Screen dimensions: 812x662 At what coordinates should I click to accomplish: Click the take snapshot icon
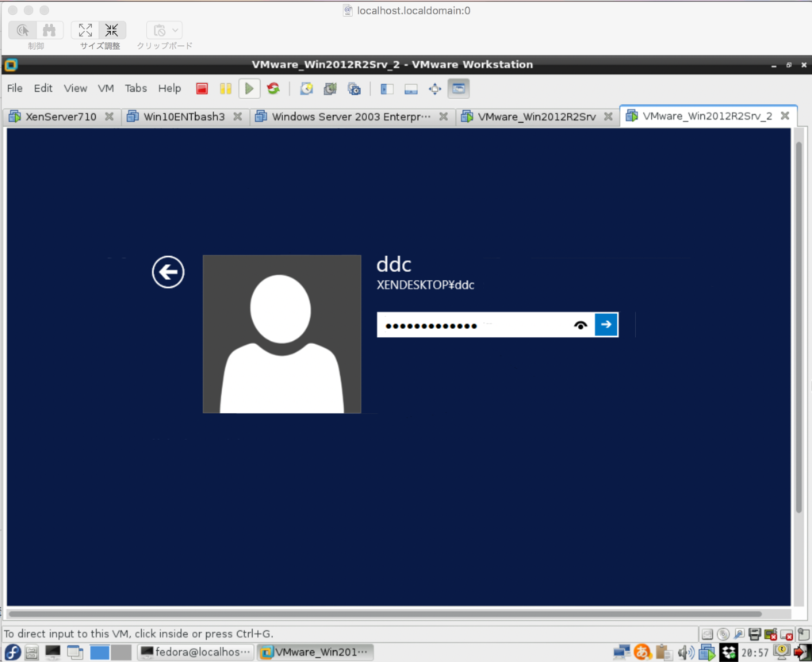click(x=307, y=89)
